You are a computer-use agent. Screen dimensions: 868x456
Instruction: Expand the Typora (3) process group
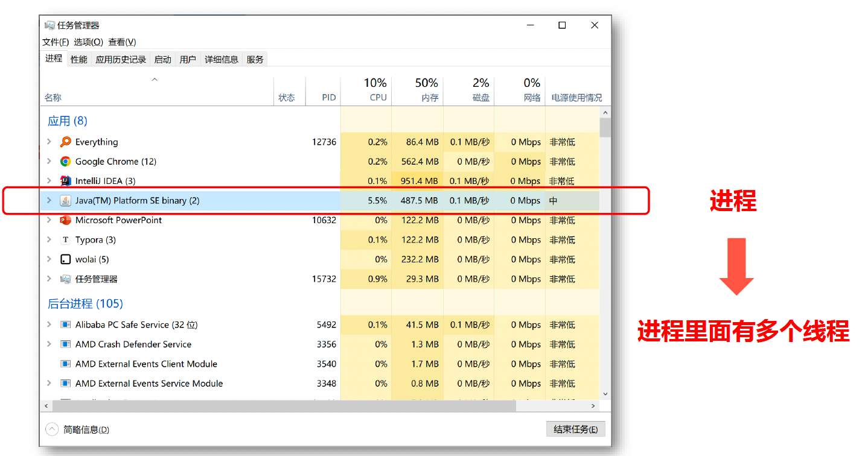49,240
